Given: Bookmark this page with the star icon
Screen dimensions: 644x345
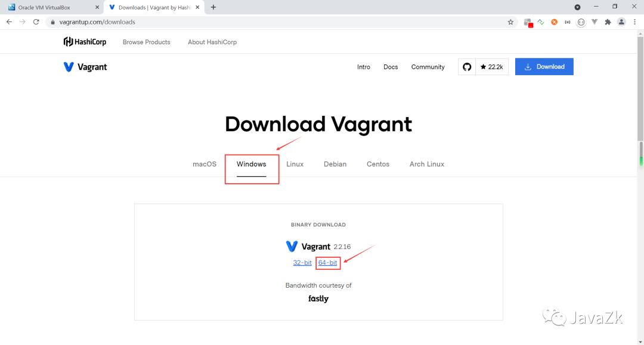Looking at the screenshot, I should (x=510, y=22).
